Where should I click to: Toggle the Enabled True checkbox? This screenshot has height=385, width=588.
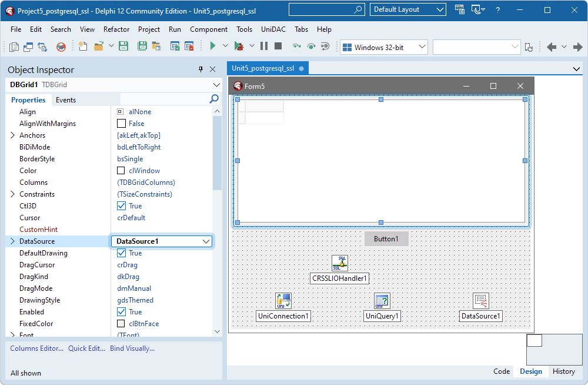[121, 312]
